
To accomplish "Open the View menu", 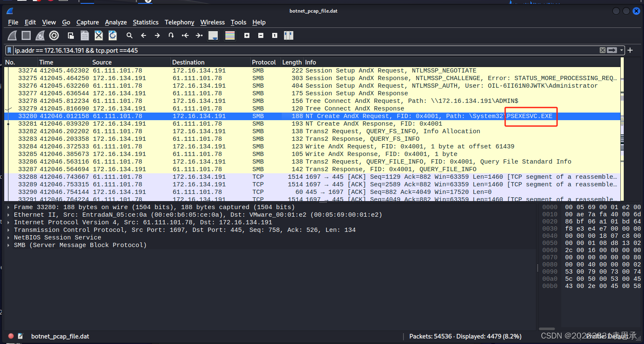I will pos(49,22).
